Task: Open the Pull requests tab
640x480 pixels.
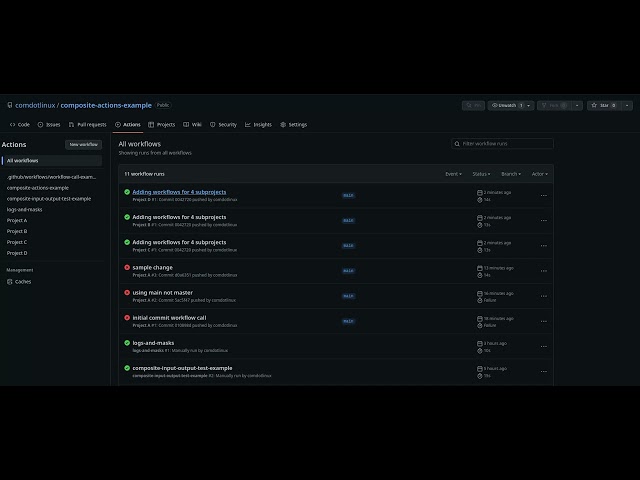Action: click(x=87, y=124)
